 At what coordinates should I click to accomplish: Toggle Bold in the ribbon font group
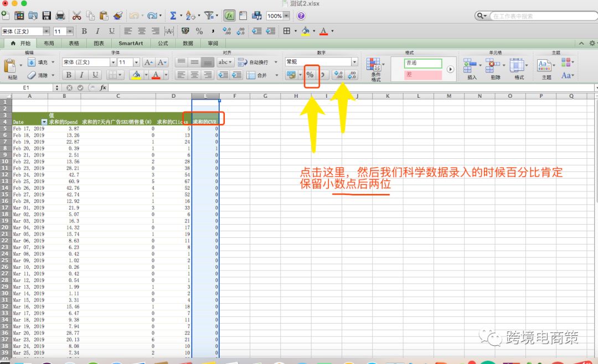(x=69, y=75)
